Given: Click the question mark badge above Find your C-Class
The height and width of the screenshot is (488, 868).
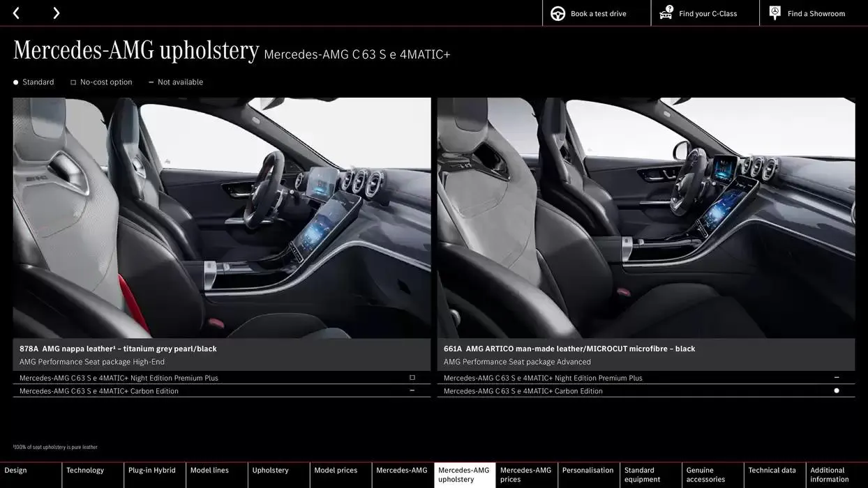Looking at the screenshot, I should (x=668, y=8).
